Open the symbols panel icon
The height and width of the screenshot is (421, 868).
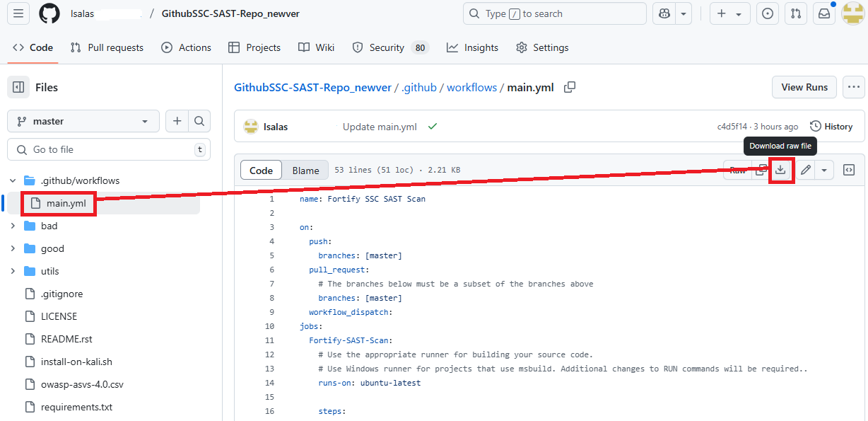pos(849,170)
